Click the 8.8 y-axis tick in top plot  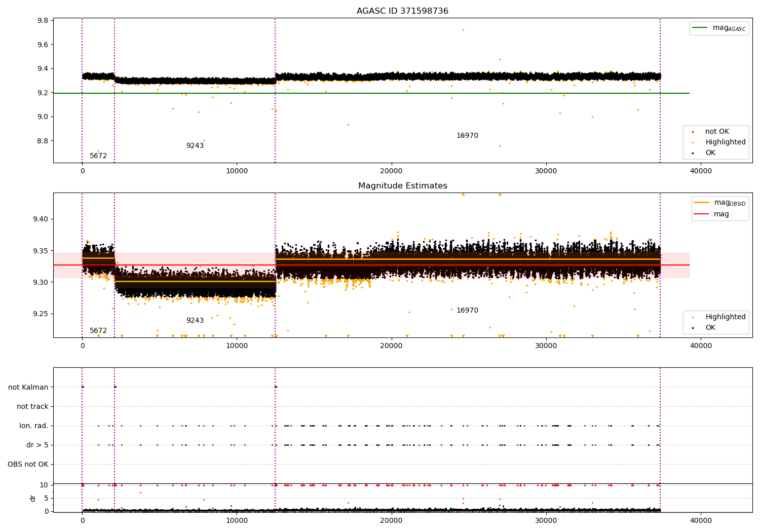click(43, 141)
